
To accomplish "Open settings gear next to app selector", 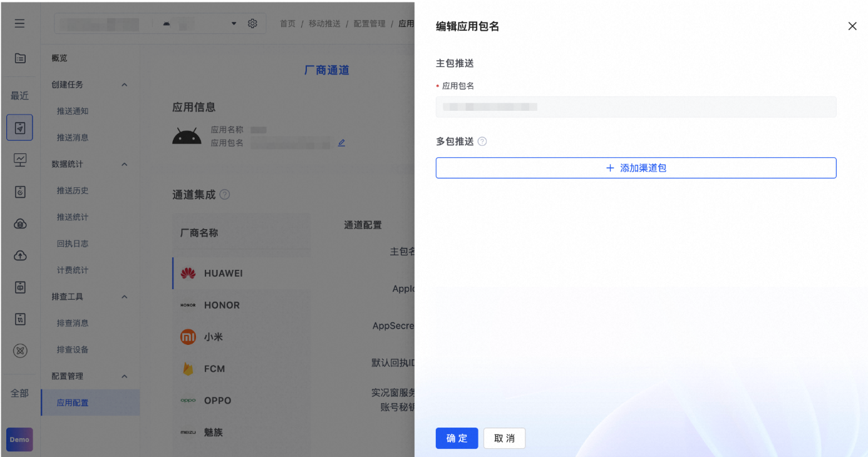I will tap(252, 23).
